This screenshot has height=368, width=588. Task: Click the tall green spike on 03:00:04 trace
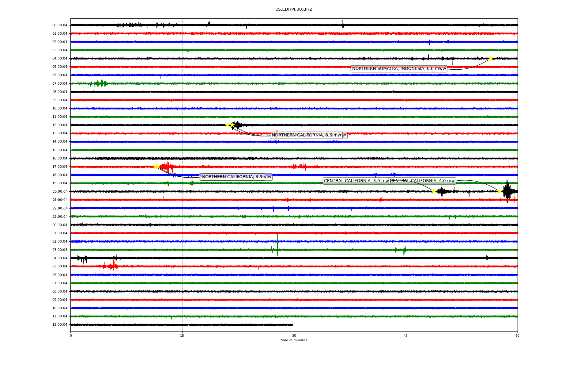[x=277, y=245]
